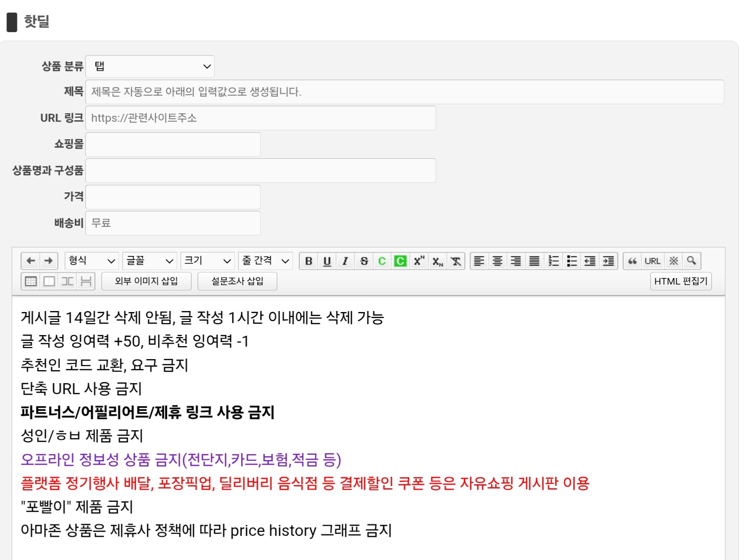Click the undo arrow in editor toolbar
Viewport: 749px width, 560px height.
tap(31, 261)
